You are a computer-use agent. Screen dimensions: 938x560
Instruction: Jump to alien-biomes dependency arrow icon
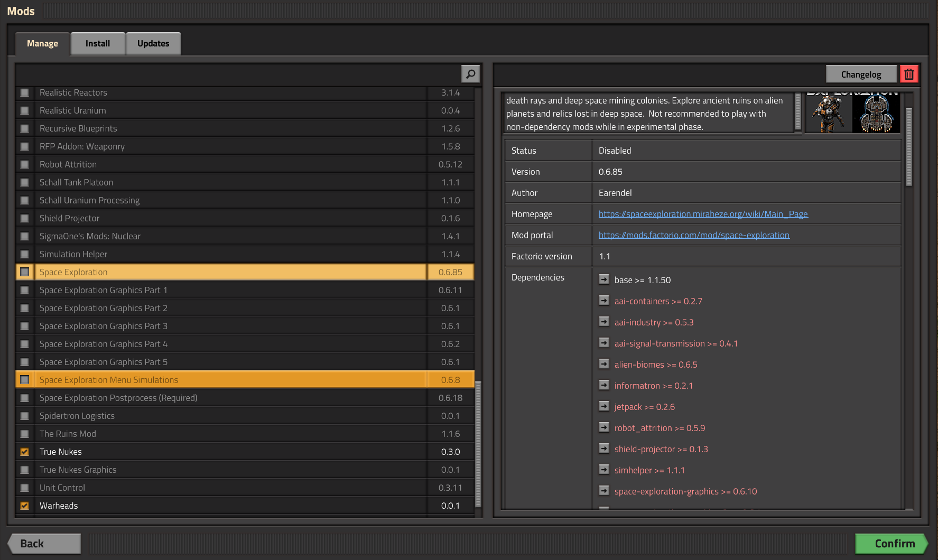(x=604, y=364)
